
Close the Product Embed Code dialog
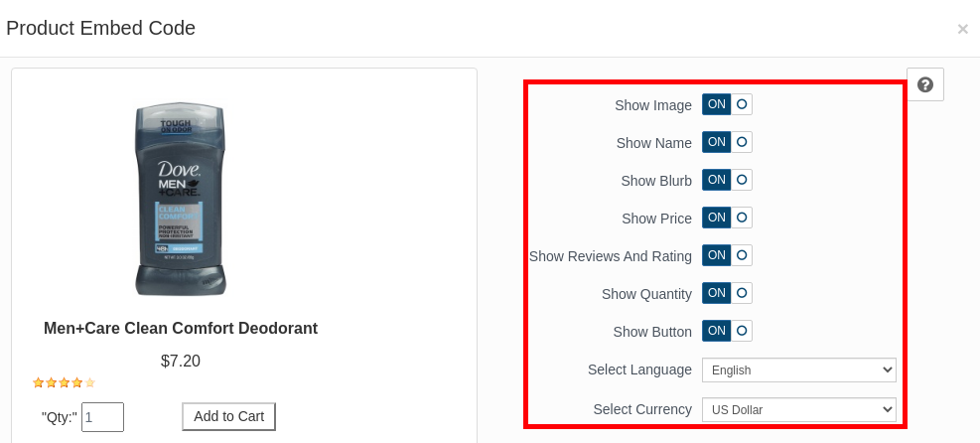click(x=962, y=30)
